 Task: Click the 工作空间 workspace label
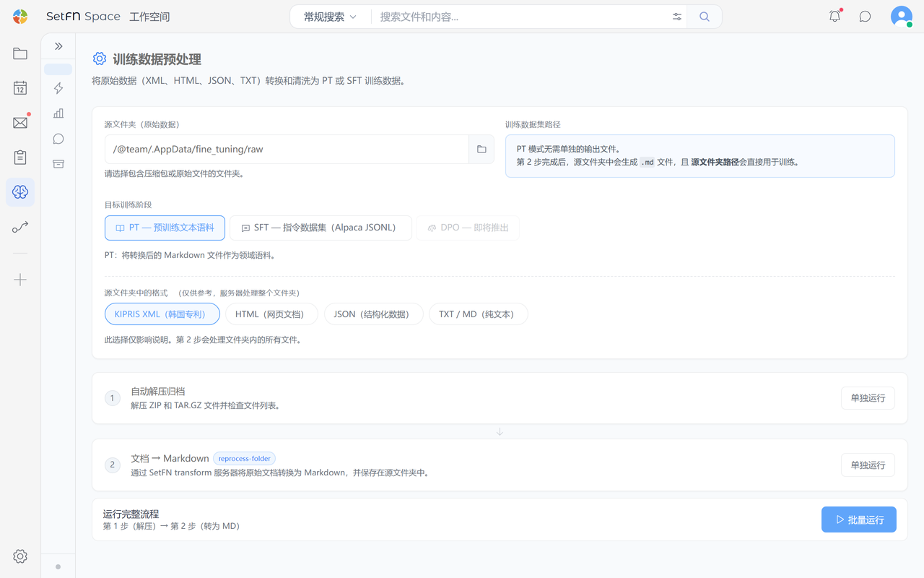coord(149,17)
